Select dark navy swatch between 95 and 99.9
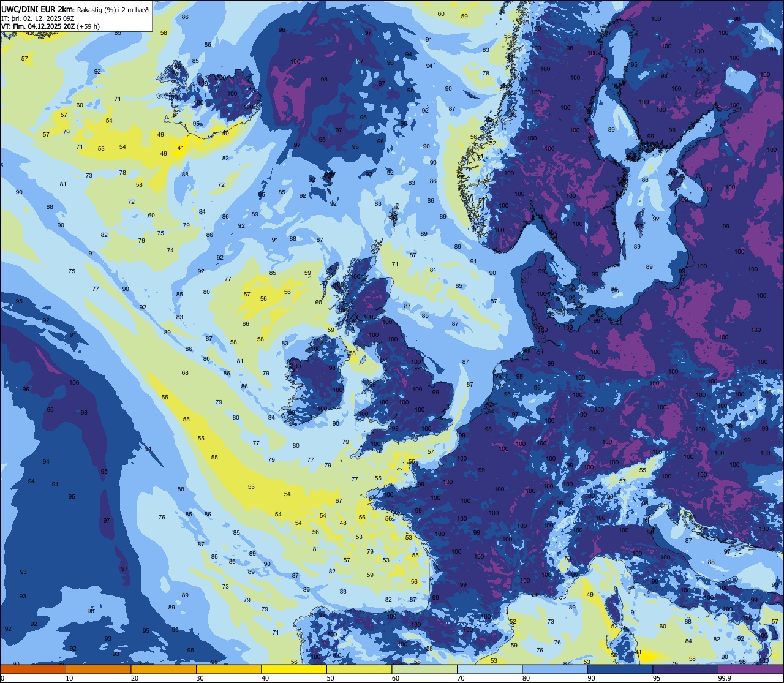Viewport: 784px width, 683px height. 685,669
